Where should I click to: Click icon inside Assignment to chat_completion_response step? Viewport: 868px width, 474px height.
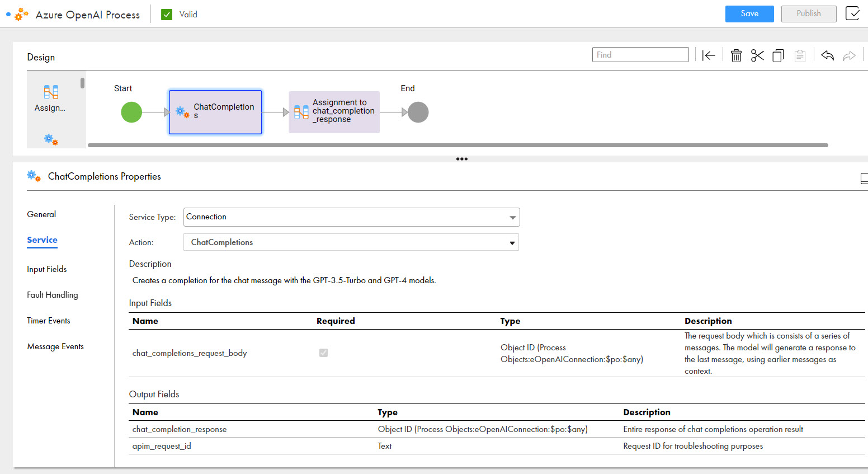(x=301, y=112)
